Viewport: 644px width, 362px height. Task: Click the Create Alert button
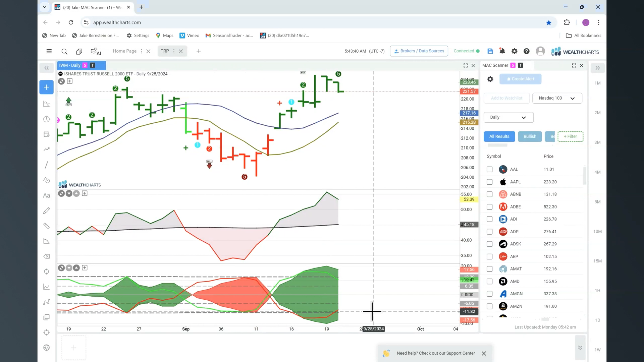pos(520,79)
